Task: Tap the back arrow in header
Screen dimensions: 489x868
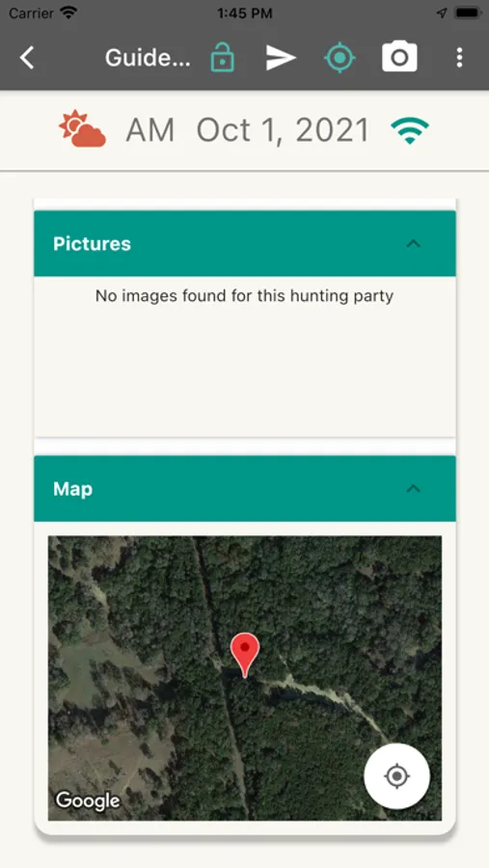Action: click(27, 58)
